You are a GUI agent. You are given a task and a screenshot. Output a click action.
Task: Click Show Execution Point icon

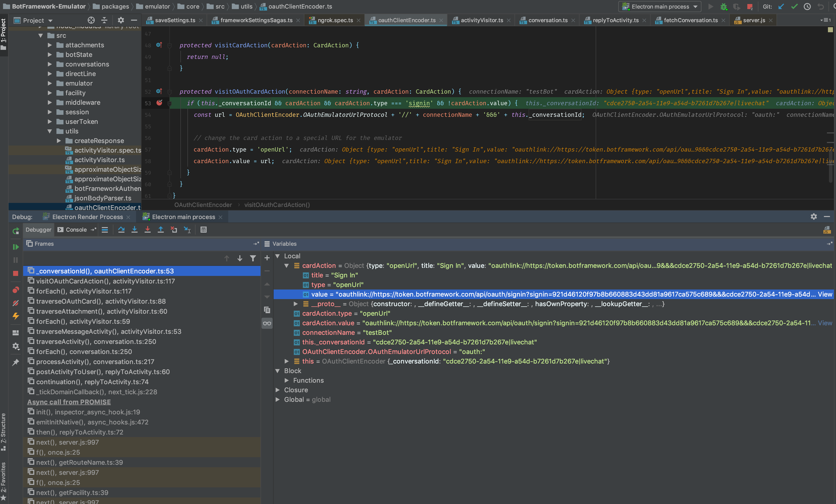tap(105, 230)
